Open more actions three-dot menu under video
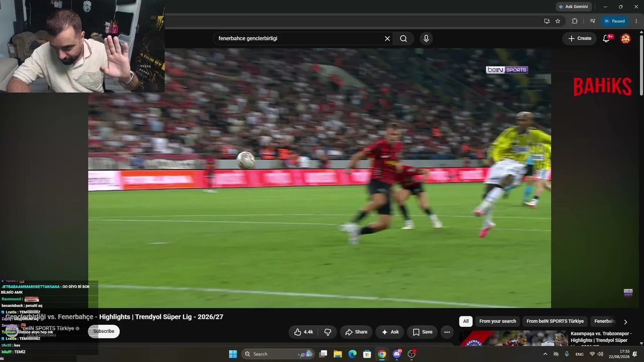644x362 pixels. 447,332
